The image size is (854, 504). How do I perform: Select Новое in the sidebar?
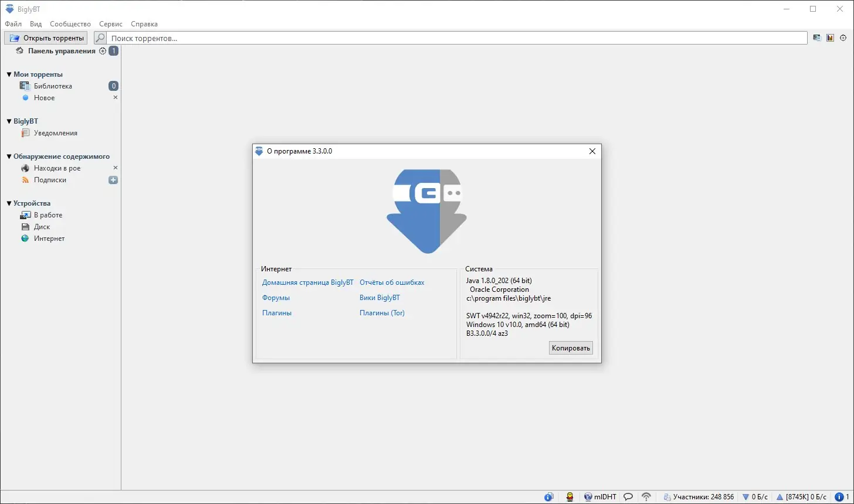point(45,98)
